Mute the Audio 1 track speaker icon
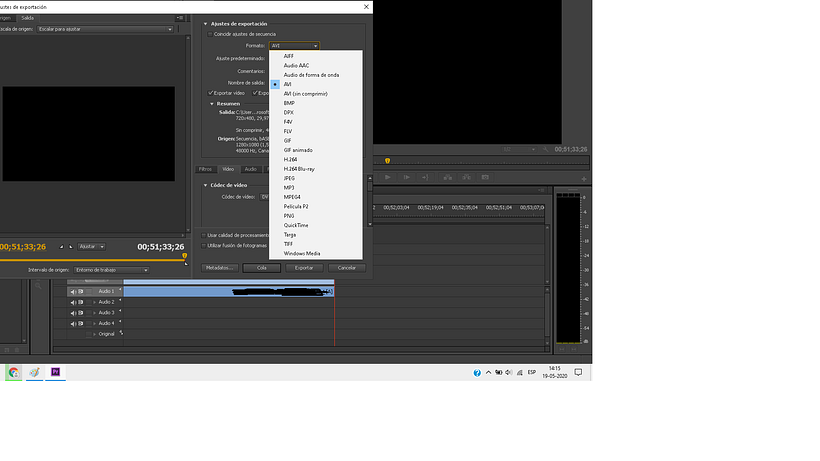 tap(73, 292)
